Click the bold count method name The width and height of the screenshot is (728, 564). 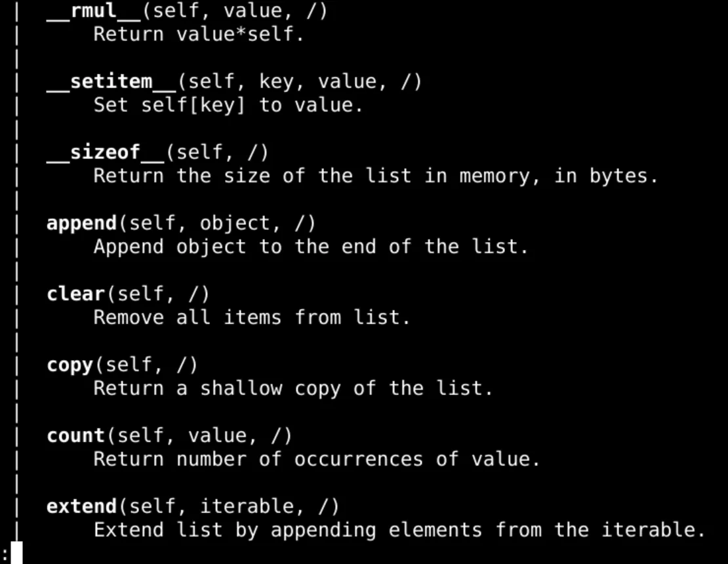pos(75,435)
